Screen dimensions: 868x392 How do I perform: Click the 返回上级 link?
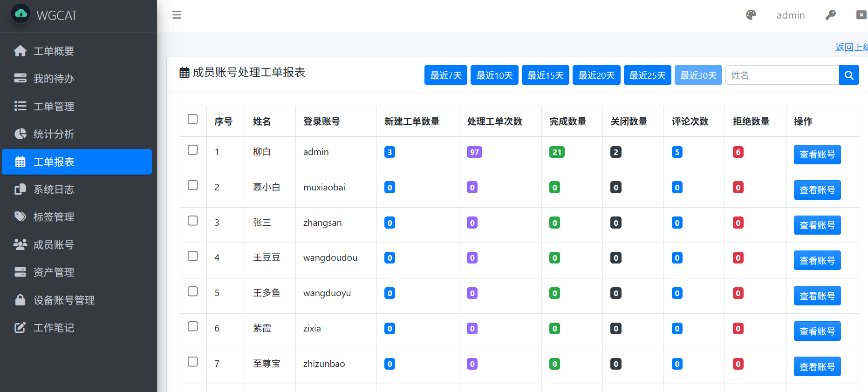tap(851, 47)
